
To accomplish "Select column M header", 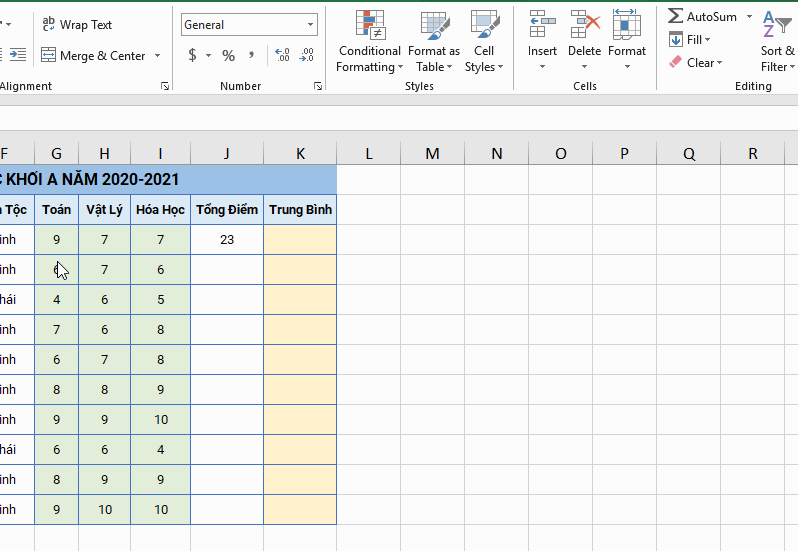I will [x=433, y=153].
